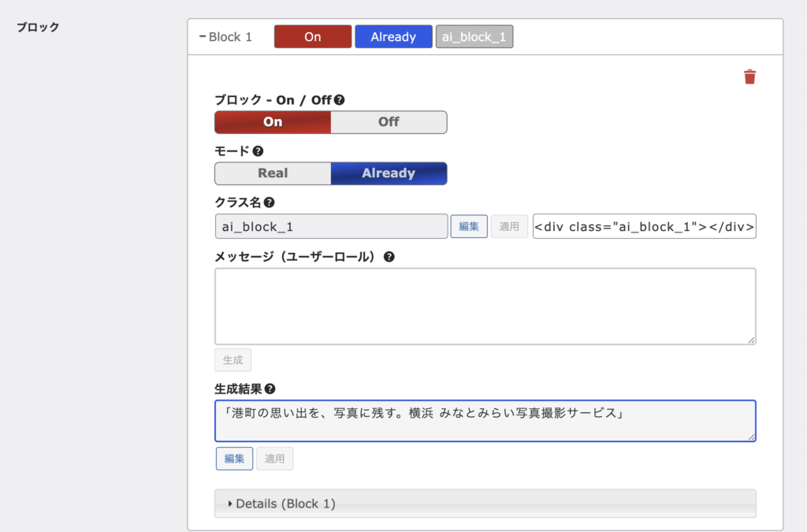Click red On badge in Block 1 header
This screenshot has width=807, height=532.
[x=313, y=37]
